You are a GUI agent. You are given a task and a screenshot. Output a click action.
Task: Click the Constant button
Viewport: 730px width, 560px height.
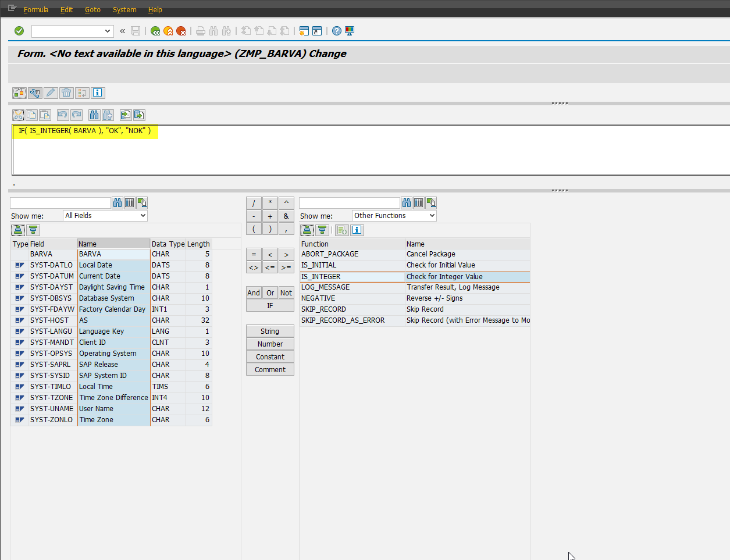(270, 356)
